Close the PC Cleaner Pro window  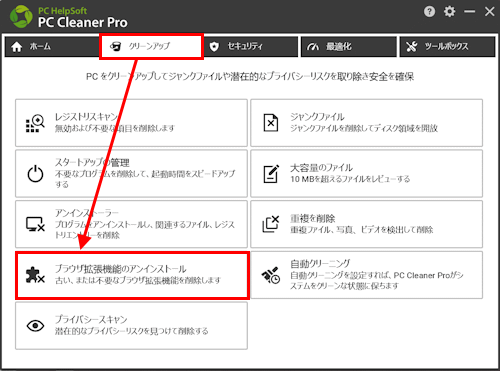(489, 12)
